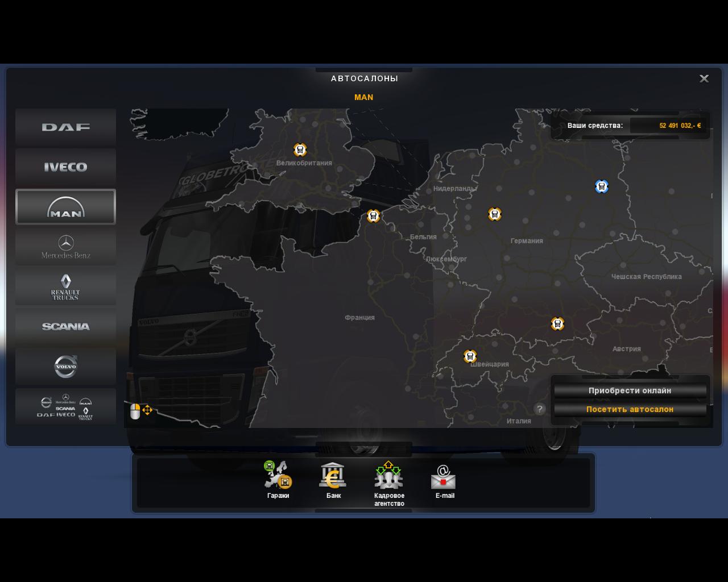Select Renault Trucks brand
Screen dimensions: 728x582
point(65,286)
